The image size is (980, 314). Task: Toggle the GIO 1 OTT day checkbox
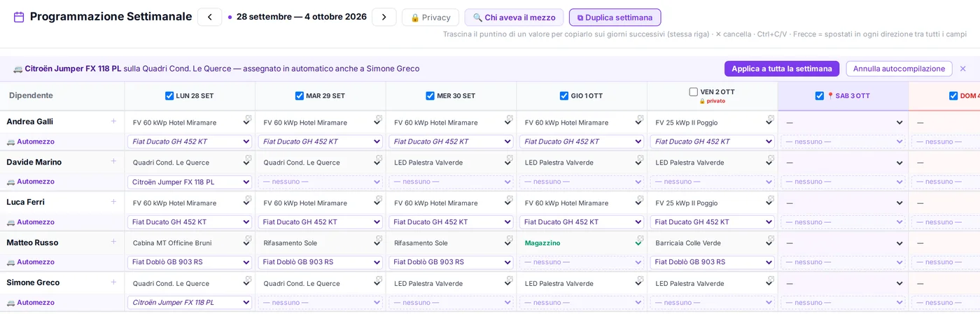pos(564,96)
